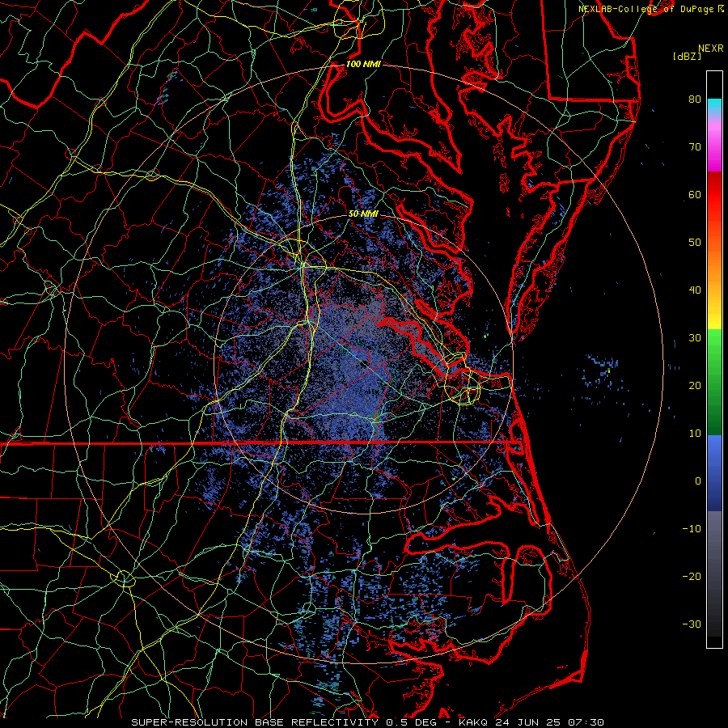Viewport: 728px width, 728px height.
Task: Click the 20 value on dBZ scale
Action: (695, 385)
